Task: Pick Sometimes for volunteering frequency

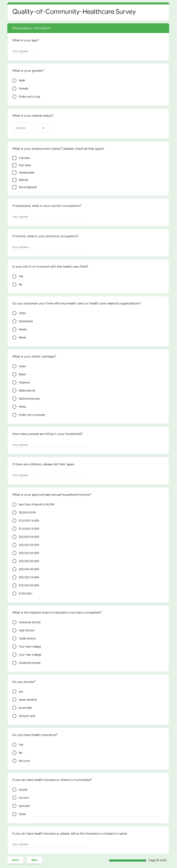Action: (x=15, y=321)
